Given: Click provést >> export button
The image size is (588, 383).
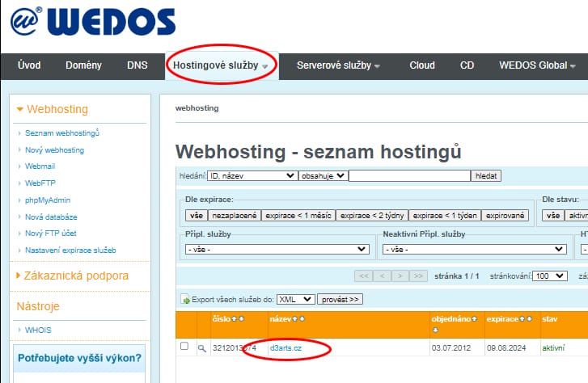Looking at the screenshot, I should (x=341, y=300).
